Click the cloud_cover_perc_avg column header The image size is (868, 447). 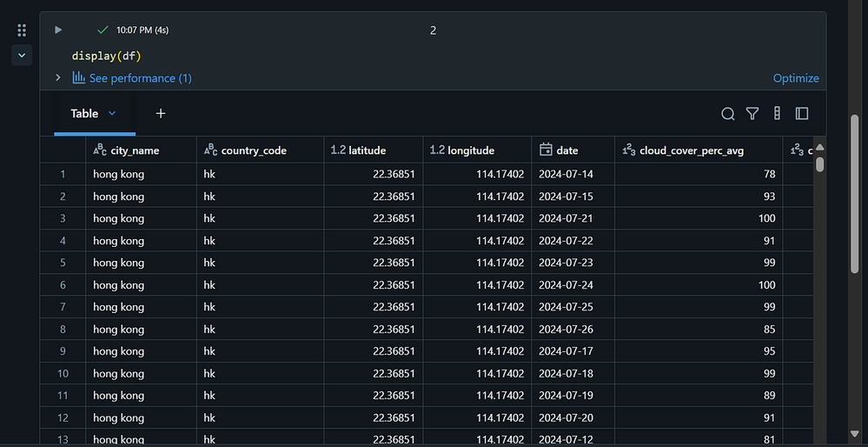[x=691, y=150]
